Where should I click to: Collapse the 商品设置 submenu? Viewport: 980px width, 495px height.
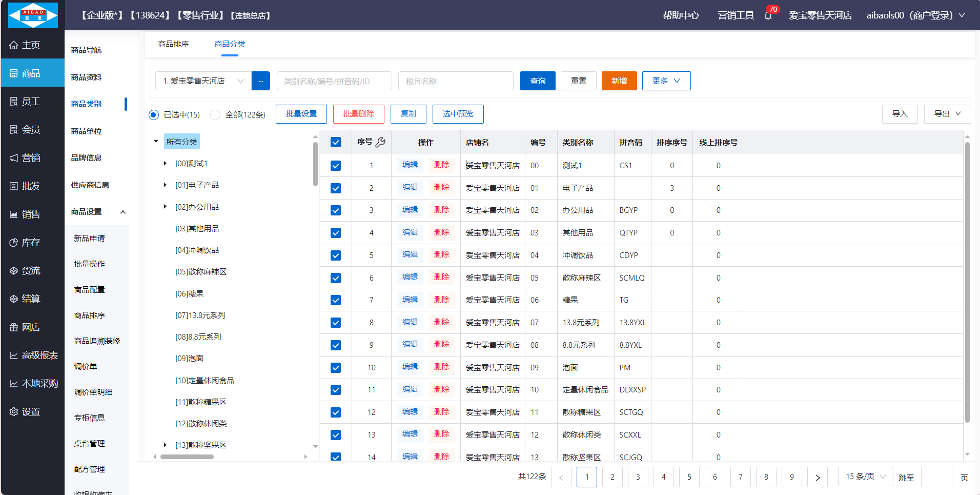(123, 212)
